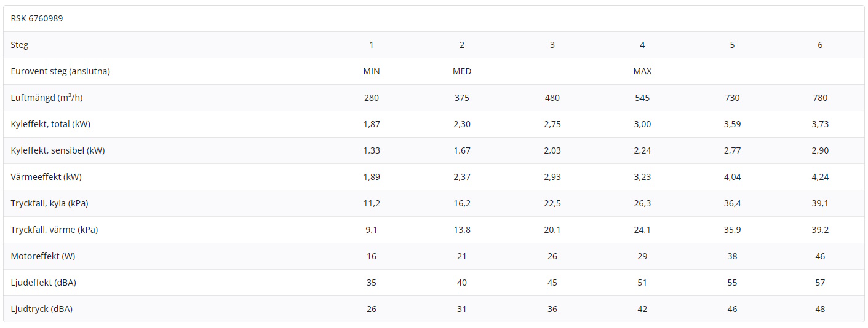Select the pressure drop value 22,5

coord(552,203)
